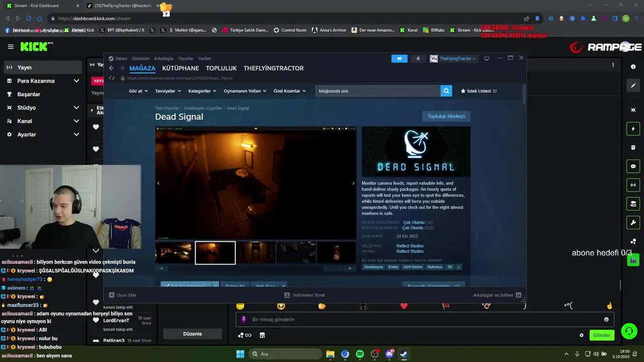Click the pencil edit icon in Kick right sidebar

[633, 85]
